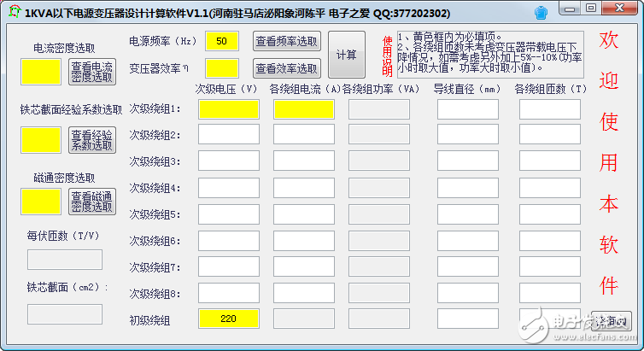The width and height of the screenshot is (644, 351).
Task: Click 次级绕组1 current yellow field
Action: [304, 109]
